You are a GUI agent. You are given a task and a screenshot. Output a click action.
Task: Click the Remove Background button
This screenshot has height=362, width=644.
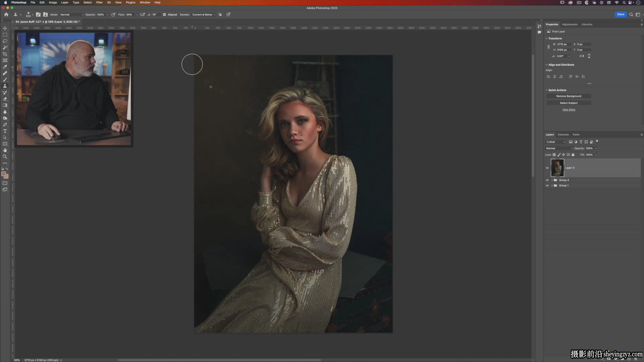coord(569,96)
